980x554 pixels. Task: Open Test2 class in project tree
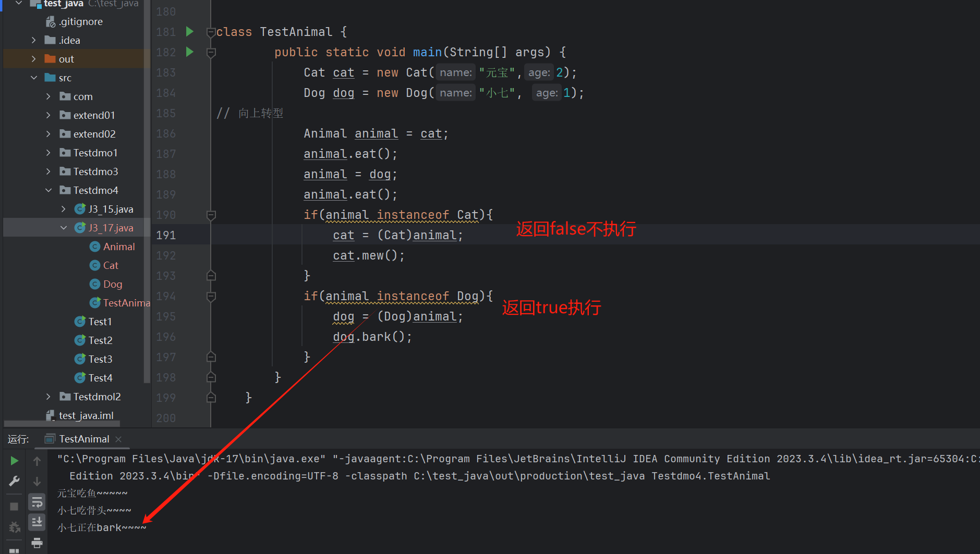click(x=100, y=340)
